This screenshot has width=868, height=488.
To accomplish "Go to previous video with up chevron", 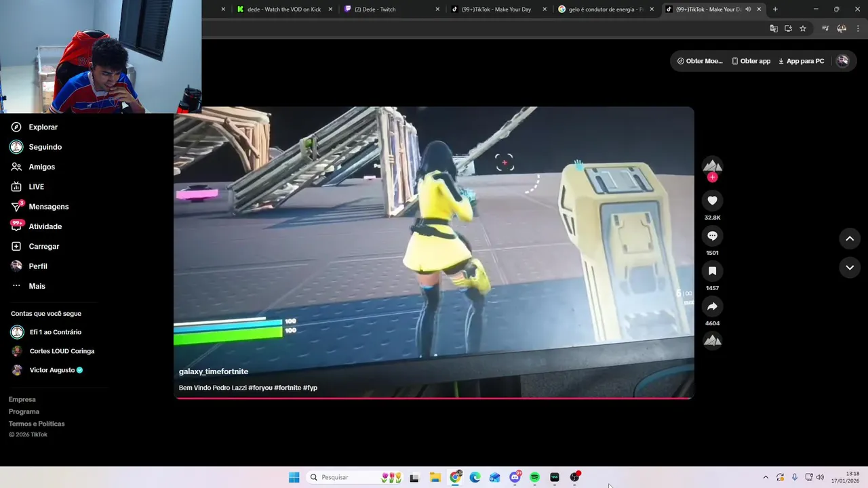I will (850, 239).
